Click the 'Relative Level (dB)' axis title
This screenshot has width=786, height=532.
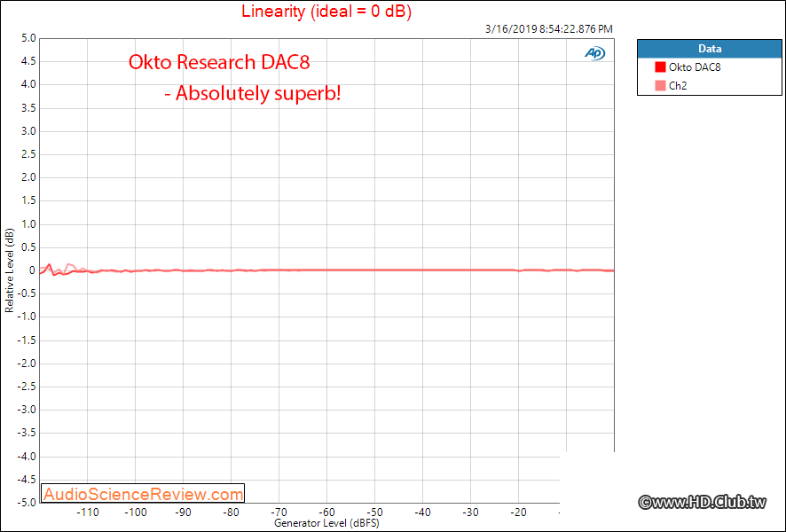click(x=9, y=270)
